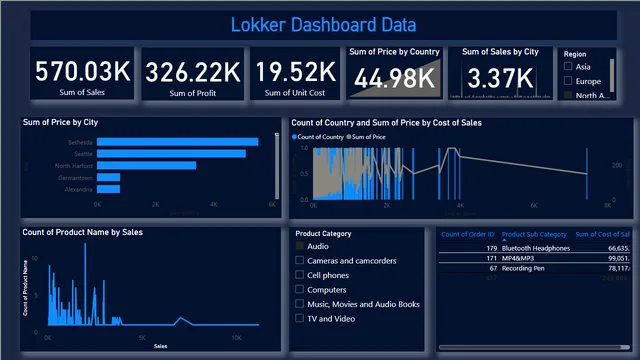
Task: Toggle the North America region checkbox
Action: pyautogui.click(x=568, y=95)
